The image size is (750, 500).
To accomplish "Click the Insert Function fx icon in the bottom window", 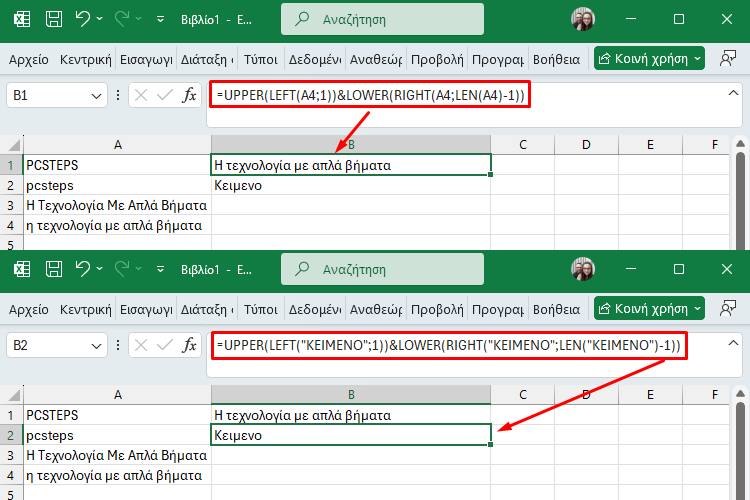I will tap(189, 345).
